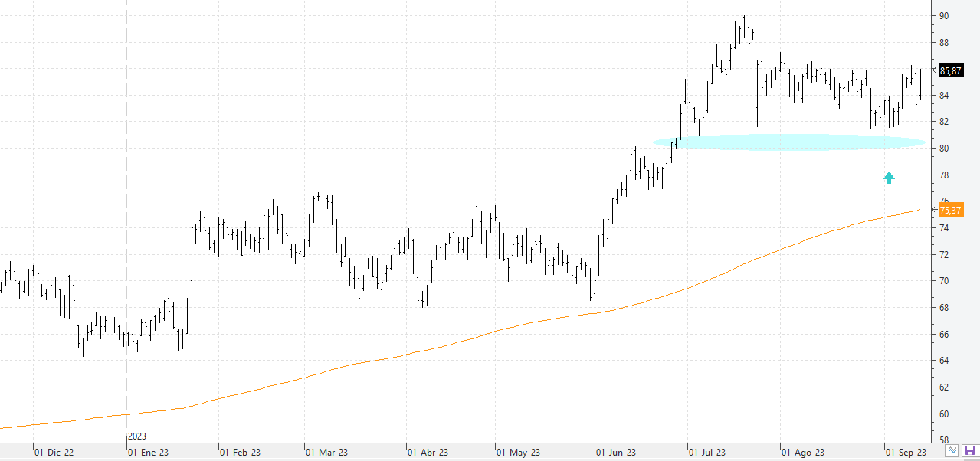
Task: Click the 01-Ene-23 date label
Action: pyautogui.click(x=147, y=453)
